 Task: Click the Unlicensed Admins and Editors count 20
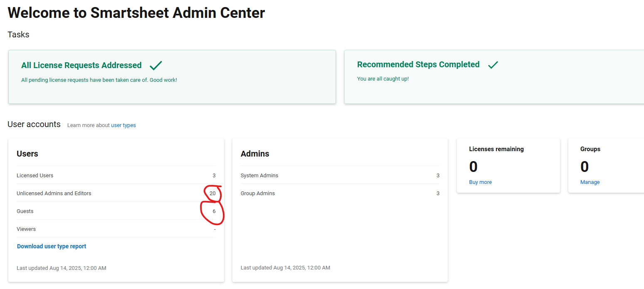click(x=212, y=193)
